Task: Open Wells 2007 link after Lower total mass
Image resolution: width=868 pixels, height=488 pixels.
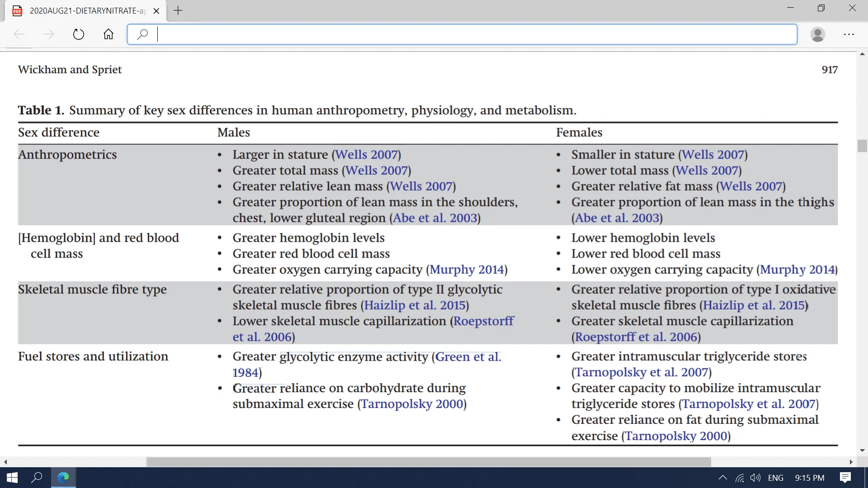Action: 707,170
